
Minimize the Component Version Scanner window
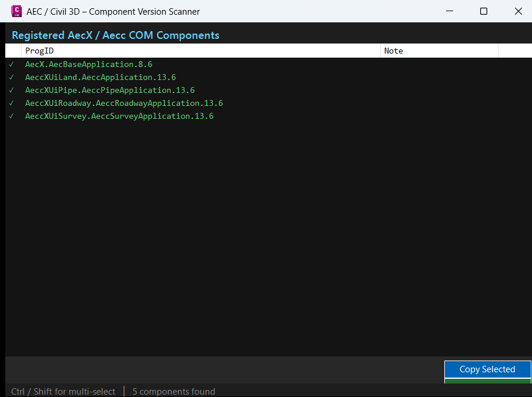pyautogui.click(x=450, y=11)
